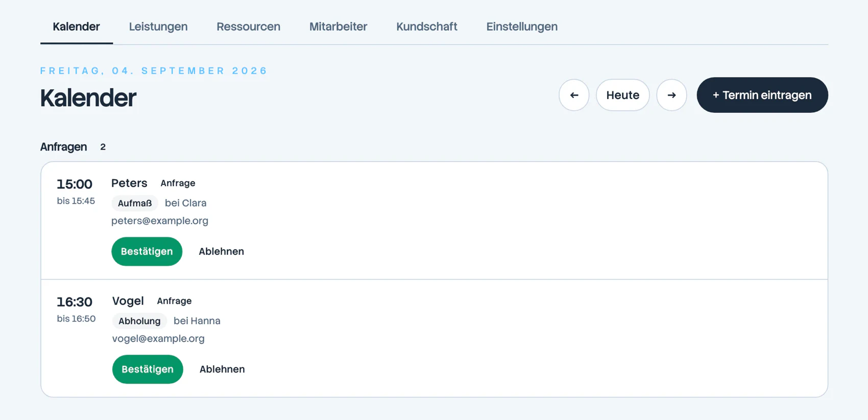Go to the Einstellungen tab
The height and width of the screenshot is (420, 868).
(x=522, y=27)
